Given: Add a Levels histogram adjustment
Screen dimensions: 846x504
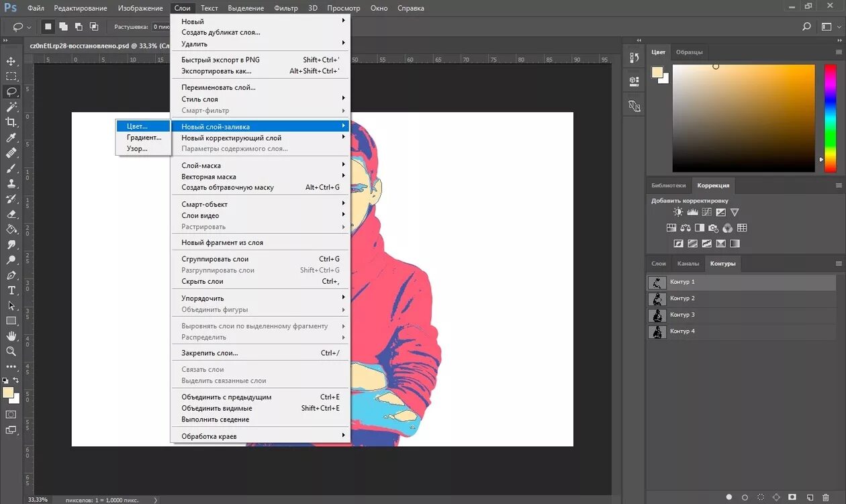Looking at the screenshot, I should coord(693,212).
